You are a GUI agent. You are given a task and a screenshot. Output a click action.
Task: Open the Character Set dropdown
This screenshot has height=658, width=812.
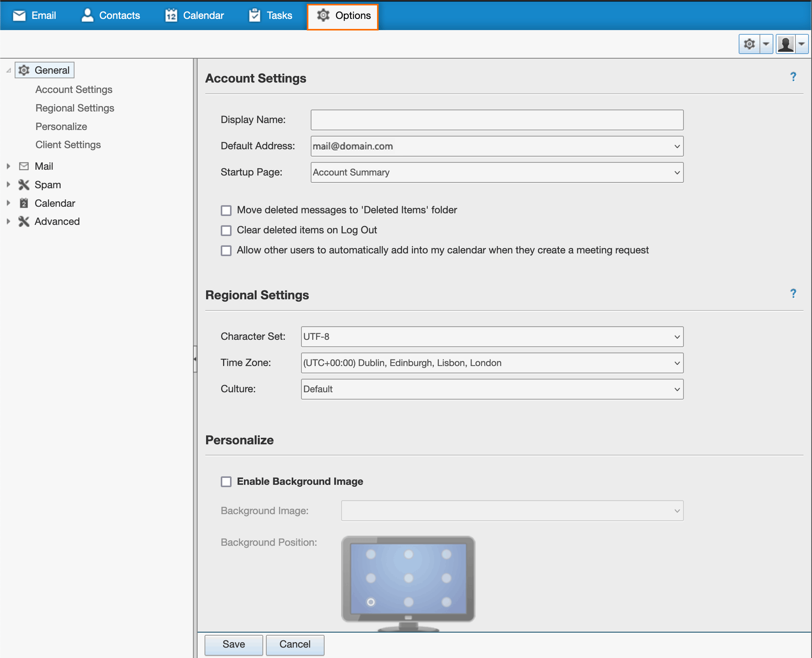(x=492, y=337)
